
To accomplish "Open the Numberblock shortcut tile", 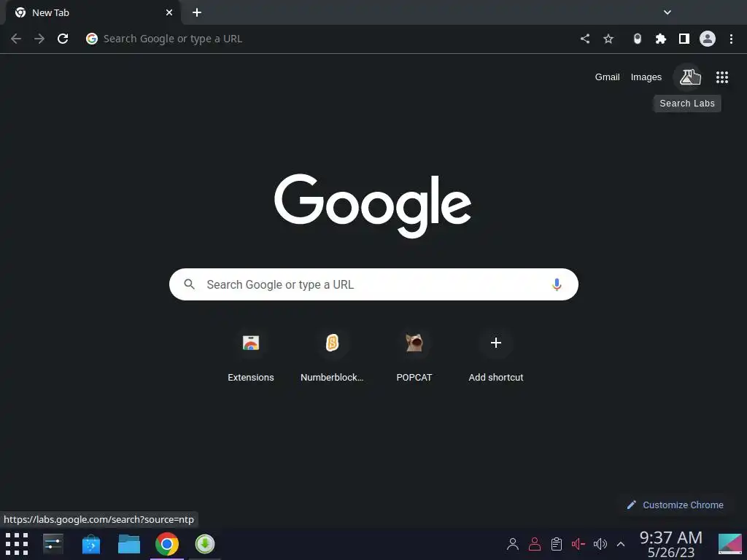I will [332, 356].
